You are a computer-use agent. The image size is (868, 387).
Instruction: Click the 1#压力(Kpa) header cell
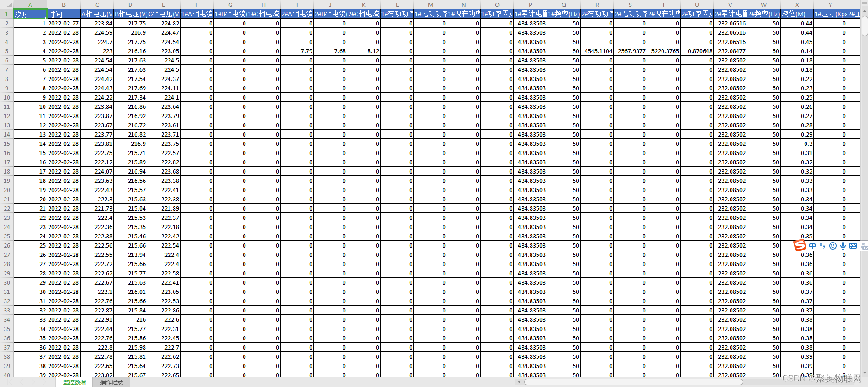[831, 14]
